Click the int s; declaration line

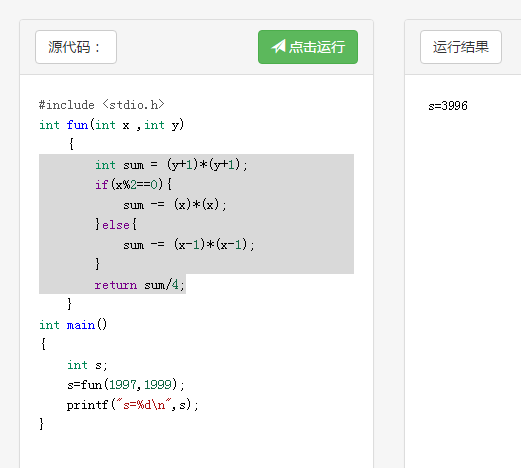pyautogui.click(x=87, y=365)
